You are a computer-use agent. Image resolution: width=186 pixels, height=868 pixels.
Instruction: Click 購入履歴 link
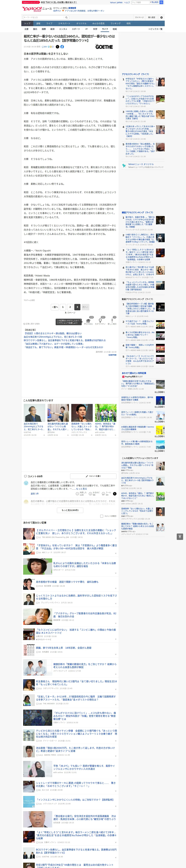[152, 18]
